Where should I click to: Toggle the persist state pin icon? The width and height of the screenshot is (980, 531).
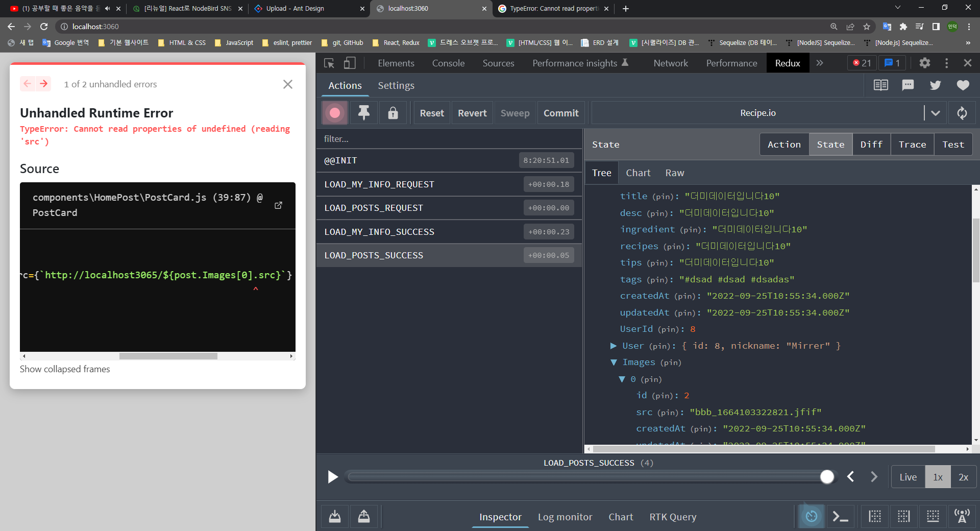363,112
